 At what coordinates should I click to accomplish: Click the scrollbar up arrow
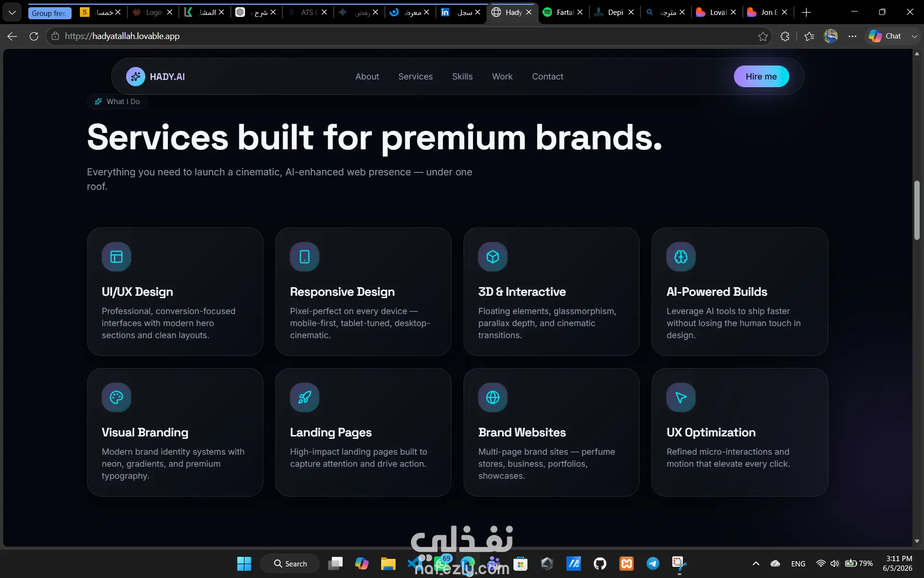[917, 54]
